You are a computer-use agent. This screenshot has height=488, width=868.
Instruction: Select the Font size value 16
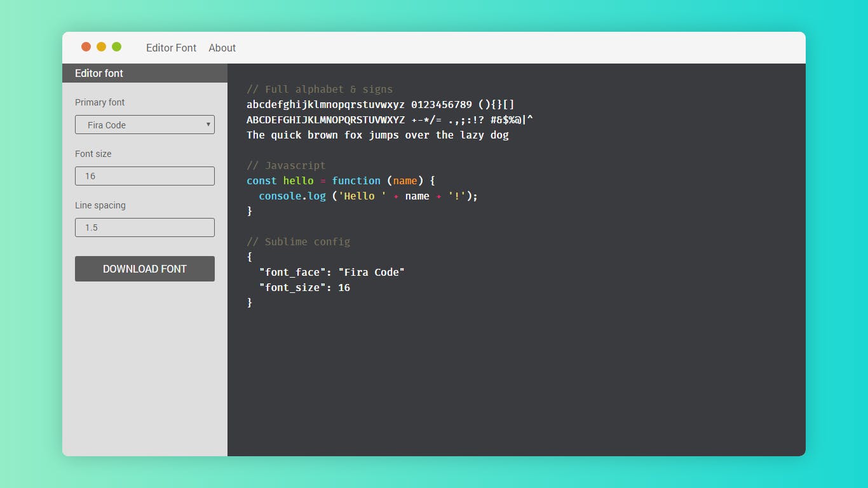tap(90, 176)
